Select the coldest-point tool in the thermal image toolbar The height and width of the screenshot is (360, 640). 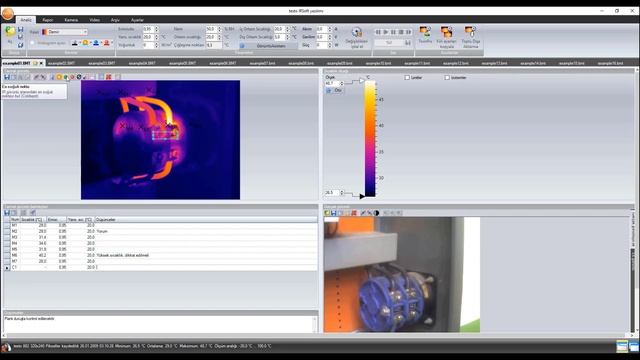[x=66, y=77]
